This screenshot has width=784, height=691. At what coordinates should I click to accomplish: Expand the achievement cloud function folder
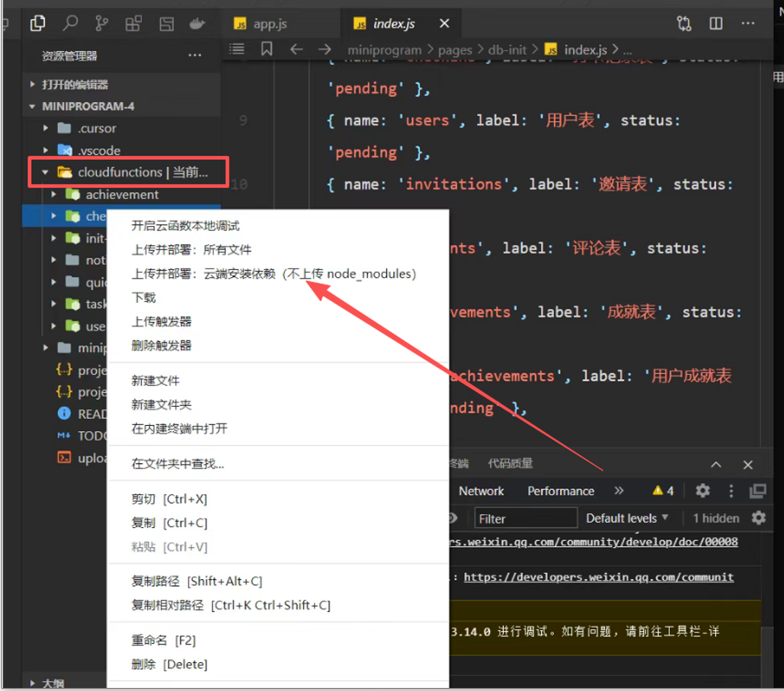(53, 195)
